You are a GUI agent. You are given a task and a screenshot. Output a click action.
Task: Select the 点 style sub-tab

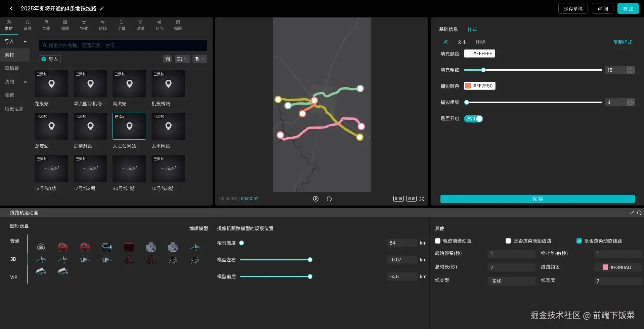(x=445, y=42)
